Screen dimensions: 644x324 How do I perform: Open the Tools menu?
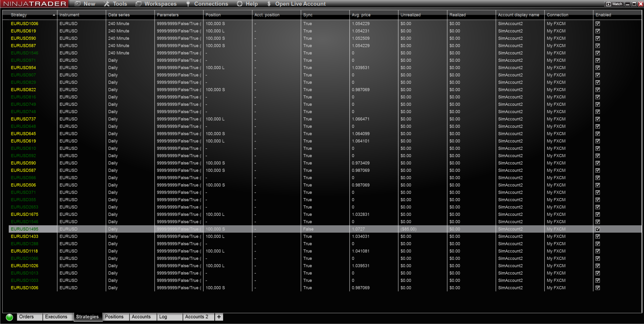[x=115, y=4]
